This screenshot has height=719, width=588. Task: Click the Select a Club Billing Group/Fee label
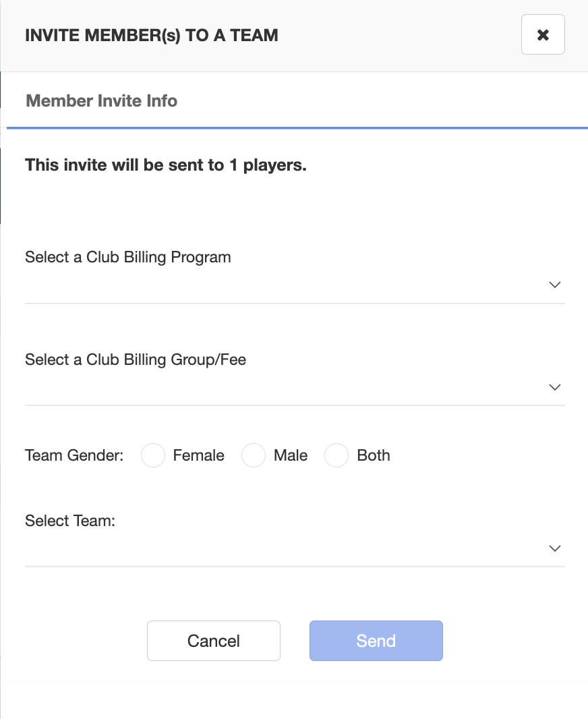[x=136, y=359]
